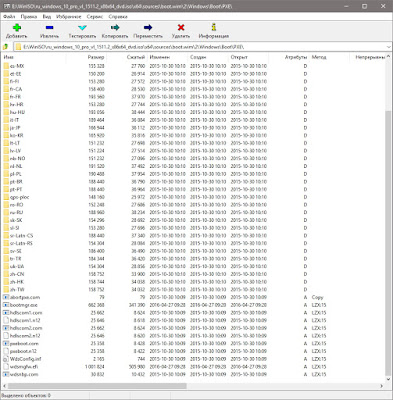Click the folder icon of zh-TW

[x=6, y=289]
